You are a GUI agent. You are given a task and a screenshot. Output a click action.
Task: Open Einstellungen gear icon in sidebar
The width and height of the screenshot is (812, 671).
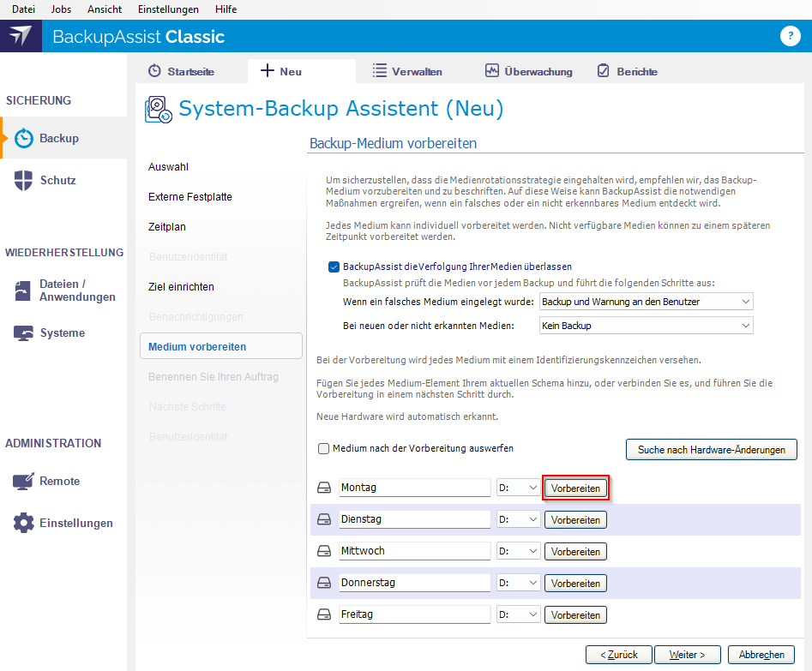[x=24, y=523]
